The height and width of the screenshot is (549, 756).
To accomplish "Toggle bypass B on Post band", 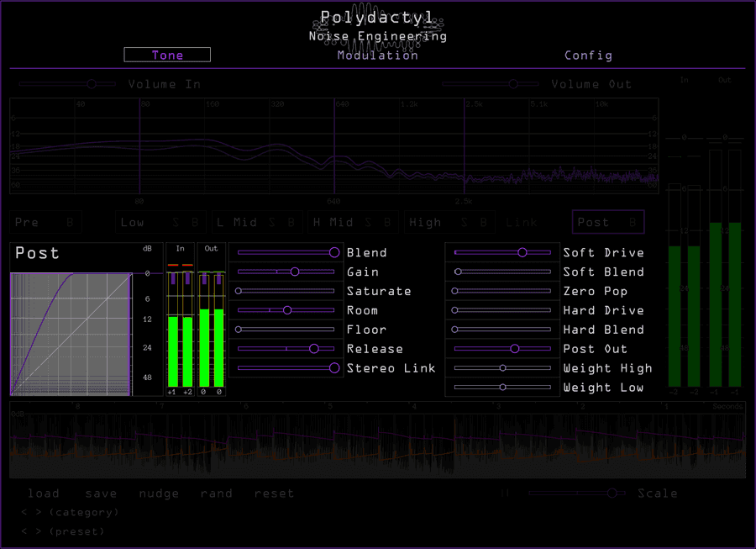I will pyautogui.click(x=632, y=223).
